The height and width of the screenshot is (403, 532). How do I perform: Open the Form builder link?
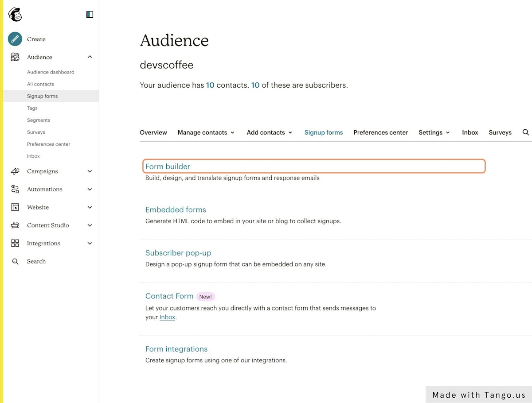[168, 167]
